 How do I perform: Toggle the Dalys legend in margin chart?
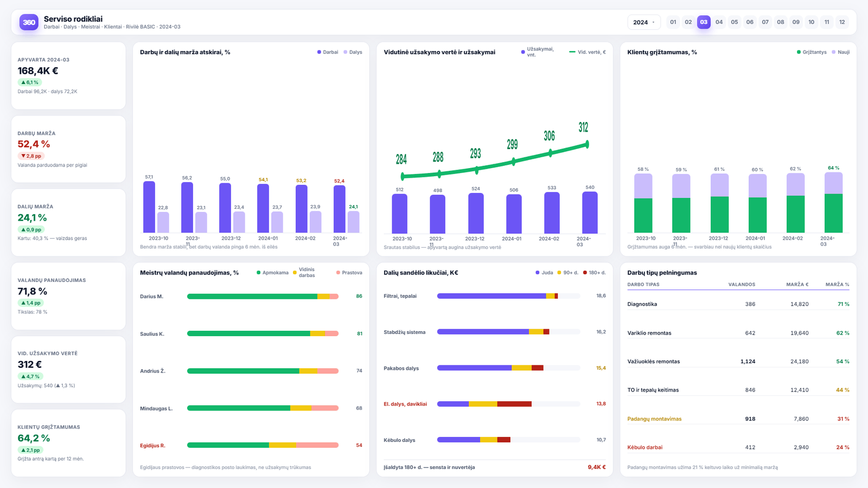(x=353, y=52)
